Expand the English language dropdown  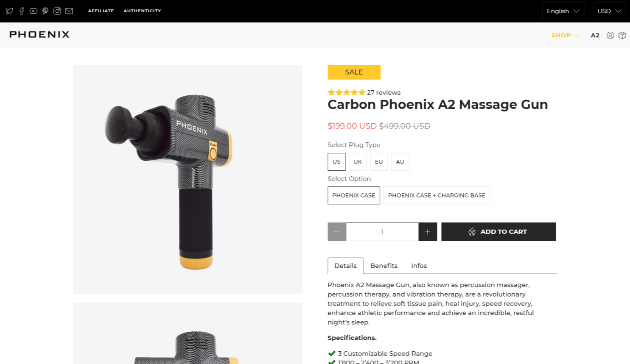point(563,11)
